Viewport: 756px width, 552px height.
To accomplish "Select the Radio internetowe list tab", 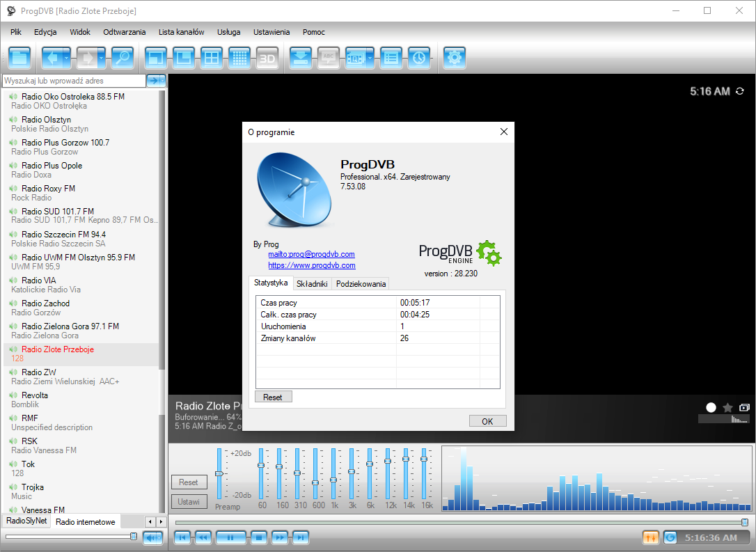I will (x=86, y=521).
